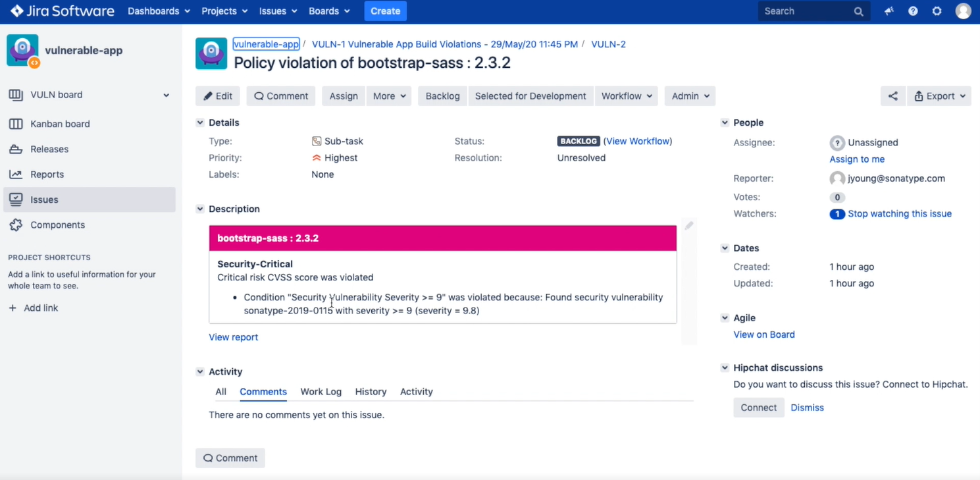Switch to the History tab
This screenshot has width=980, height=480.
(x=371, y=392)
